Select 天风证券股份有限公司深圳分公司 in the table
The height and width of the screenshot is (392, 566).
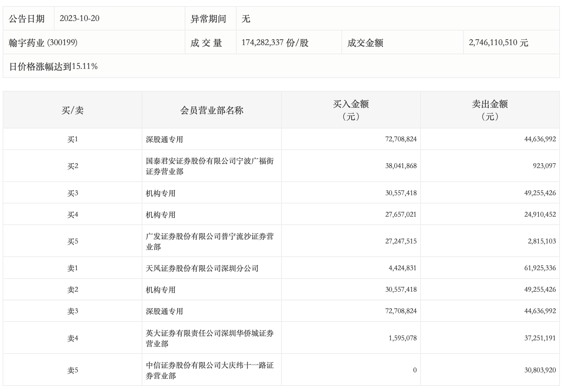202,268
